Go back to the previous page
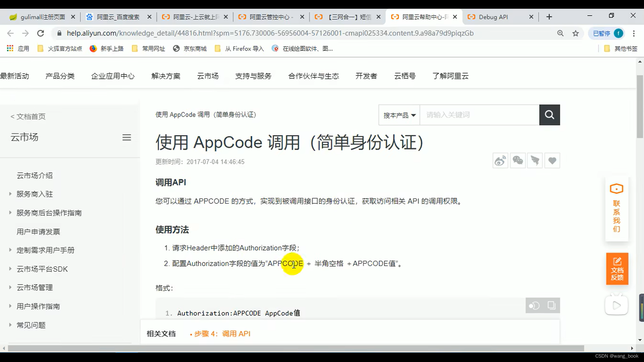Screen dimensions: 644x362 (10, 33)
